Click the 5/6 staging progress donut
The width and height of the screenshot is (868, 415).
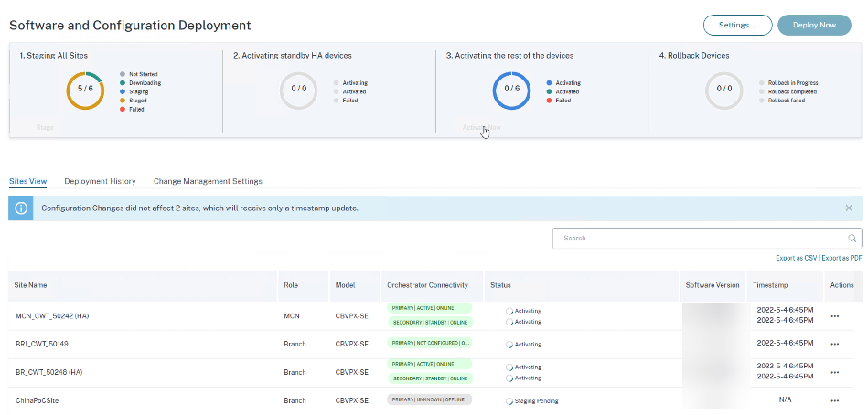pos(85,90)
